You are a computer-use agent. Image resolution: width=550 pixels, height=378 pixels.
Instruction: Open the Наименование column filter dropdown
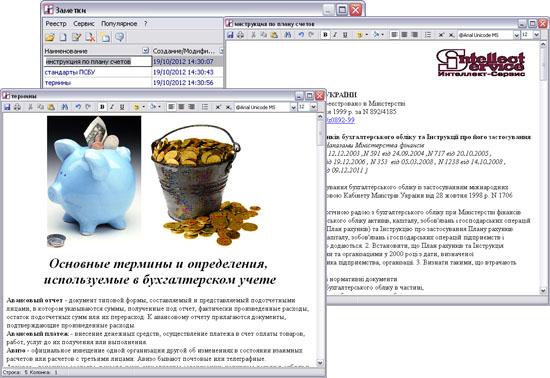[x=146, y=51]
